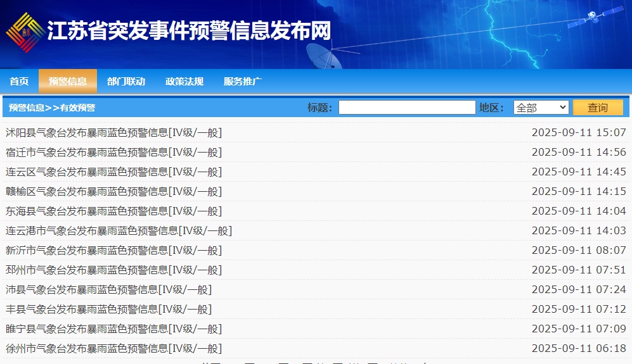Open the 沛县气象台 warning entry
Viewport: 632px width, 364px height.
[x=108, y=289]
